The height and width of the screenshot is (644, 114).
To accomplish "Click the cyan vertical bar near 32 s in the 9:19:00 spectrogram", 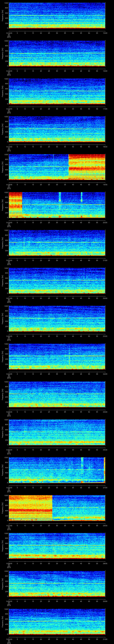I will click(x=60, y=197).
